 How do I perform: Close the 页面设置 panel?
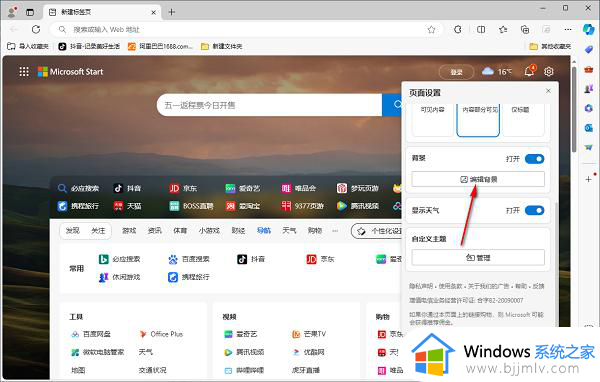548,91
